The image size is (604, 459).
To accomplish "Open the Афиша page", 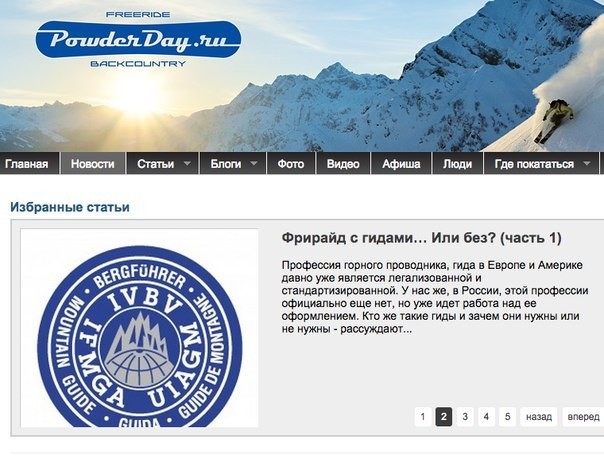I will pyautogui.click(x=401, y=164).
